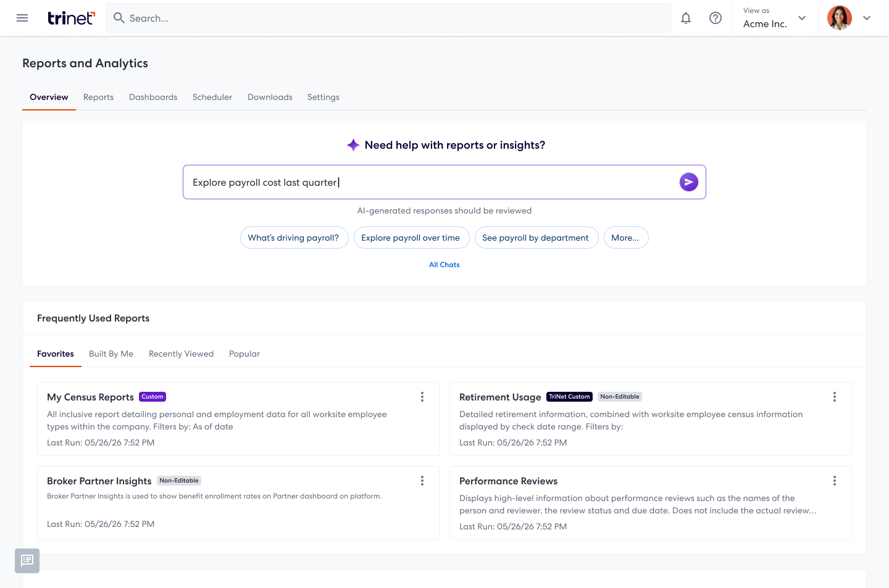Open the notifications bell
The image size is (889, 588).
[686, 18]
